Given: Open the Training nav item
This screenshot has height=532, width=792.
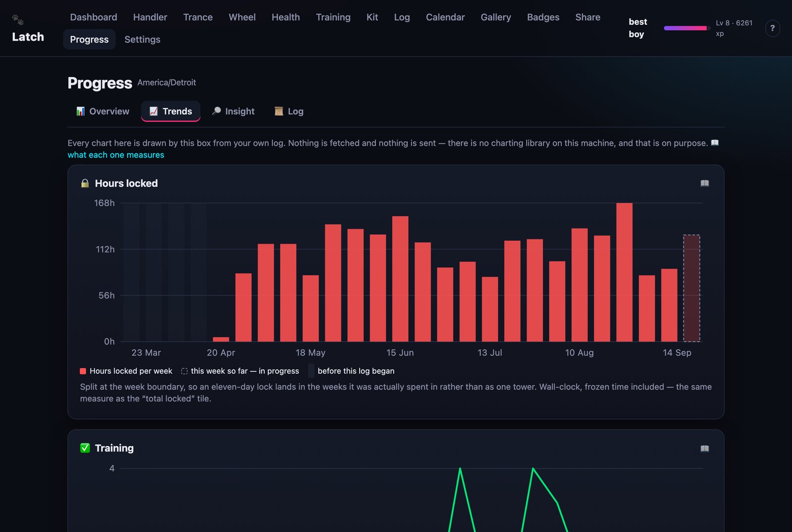Looking at the screenshot, I should click(x=333, y=17).
